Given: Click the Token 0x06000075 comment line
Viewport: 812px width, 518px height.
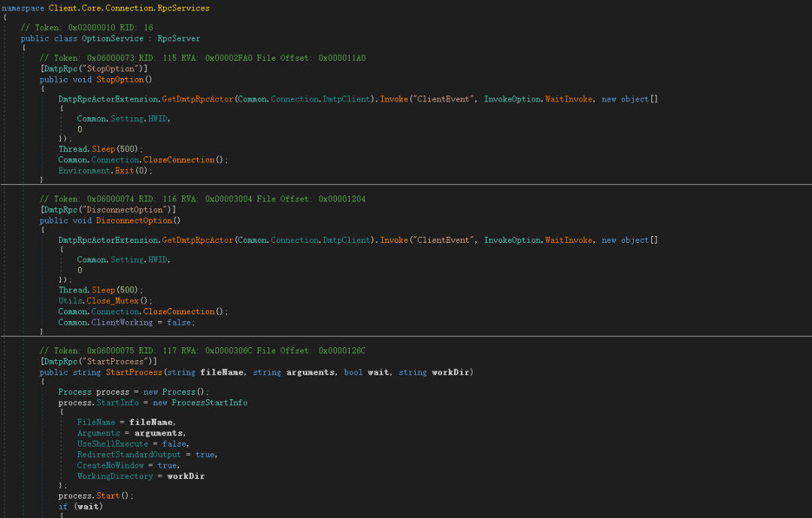Looking at the screenshot, I should click(x=202, y=350).
